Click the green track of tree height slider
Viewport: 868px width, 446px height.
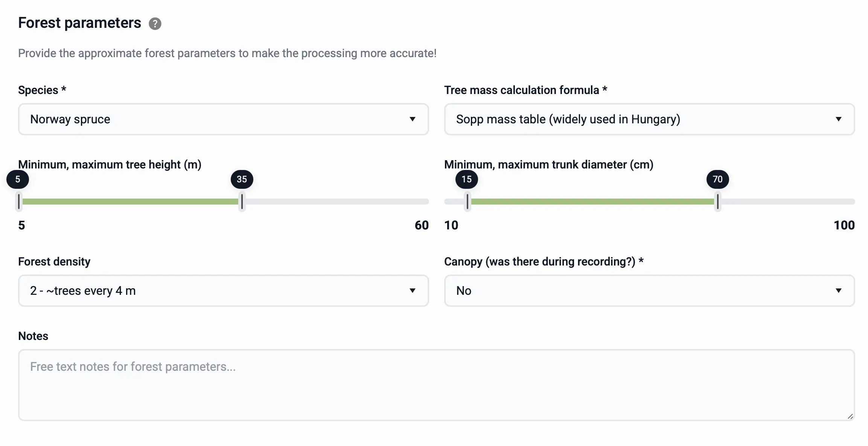(x=130, y=202)
